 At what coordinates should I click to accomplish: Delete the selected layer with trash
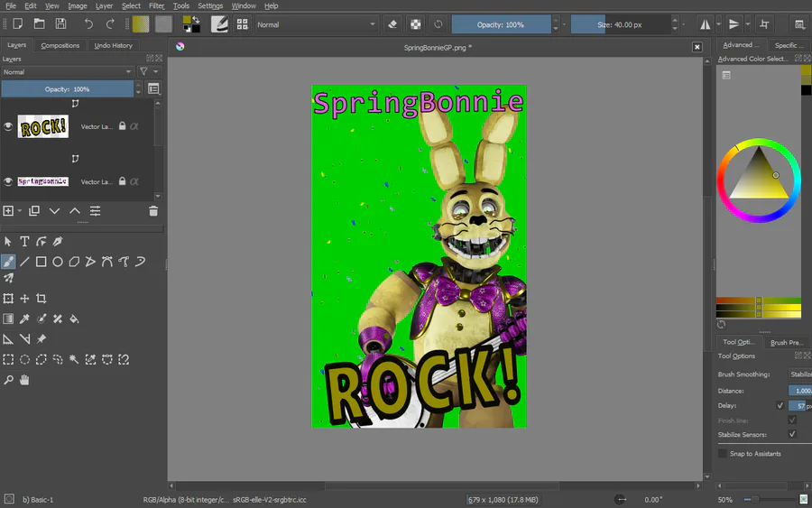click(x=153, y=211)
